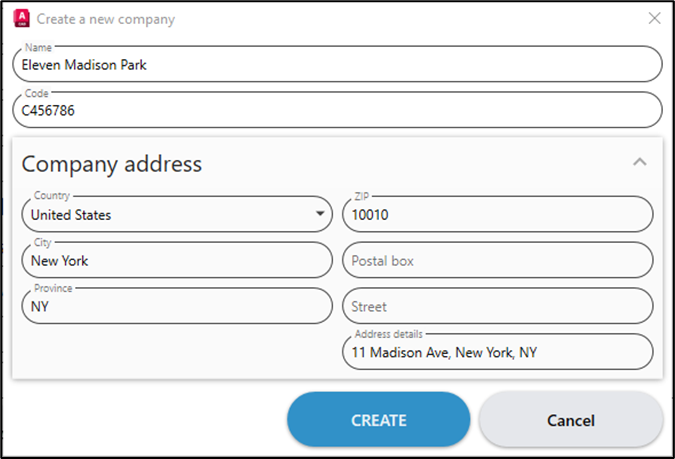Click the Company address heading

111,164
